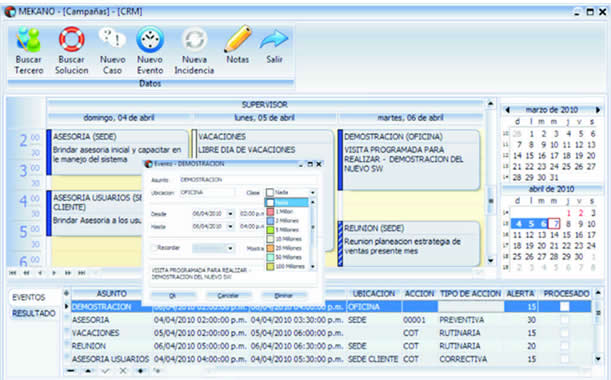Go to previous record in scheduler navigator
Viewport: 611px width, 380px height.
(40, 273)
